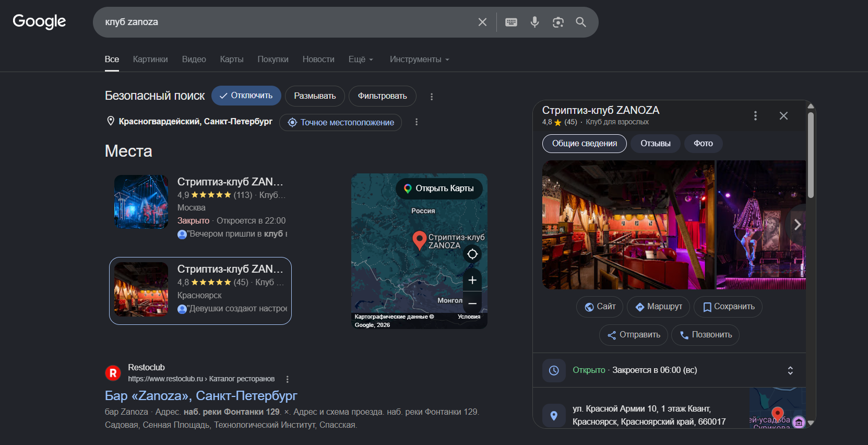This screenshot has width=868, height=445.
Task: Switch to the Покупки tab
Action: [x=273, y=60]
